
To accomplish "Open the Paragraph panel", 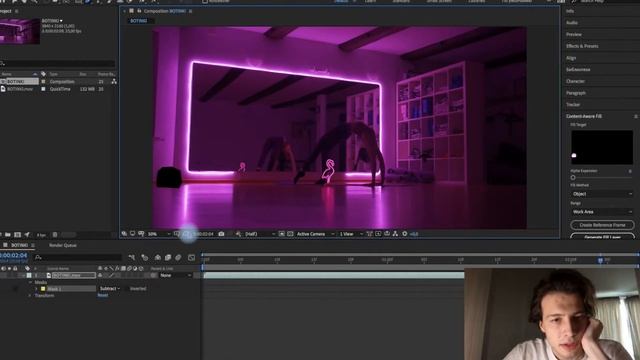I will click(576, 93).
